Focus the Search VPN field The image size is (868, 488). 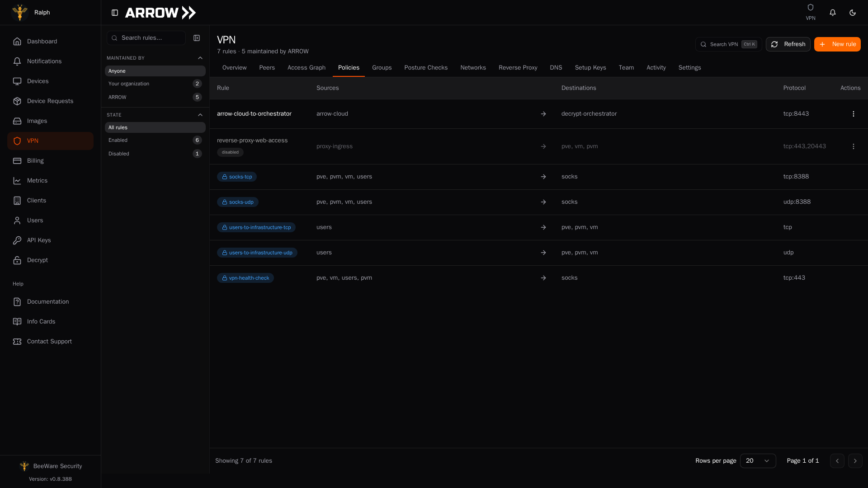[728, 44]
